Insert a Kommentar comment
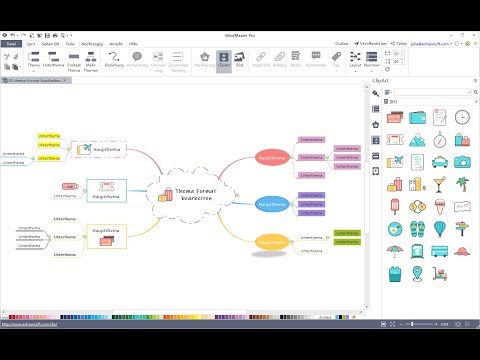480x360 pixels. (316, 60)
